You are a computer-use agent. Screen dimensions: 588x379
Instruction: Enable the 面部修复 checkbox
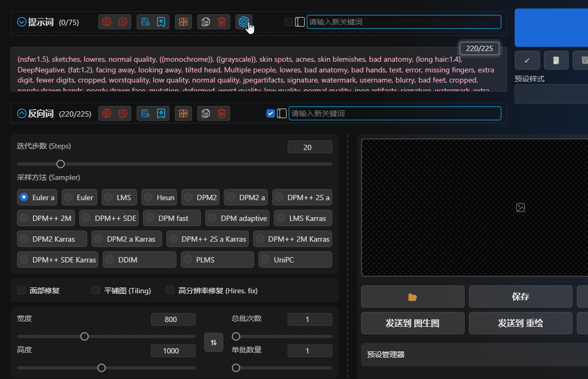coord(22,291)
